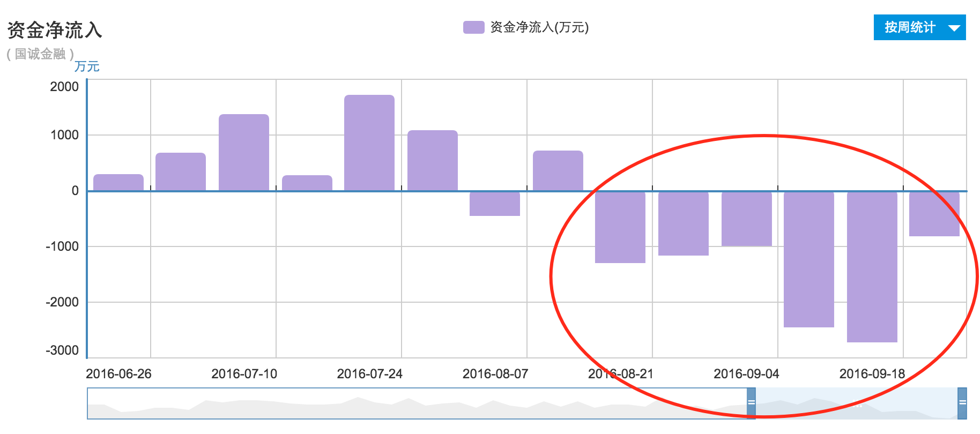Viewport: 980px width, 434px height.
Task: Click the grey overview area of range navigator
Action: (417, 403)
